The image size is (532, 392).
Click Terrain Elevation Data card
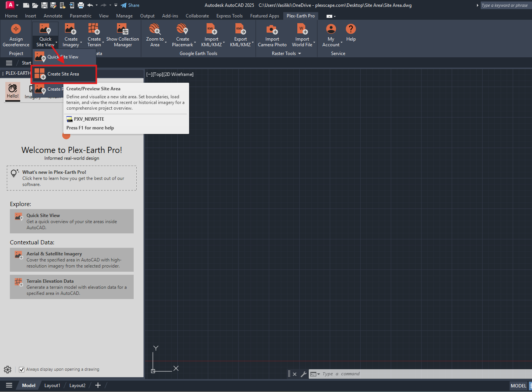[72, 287]
